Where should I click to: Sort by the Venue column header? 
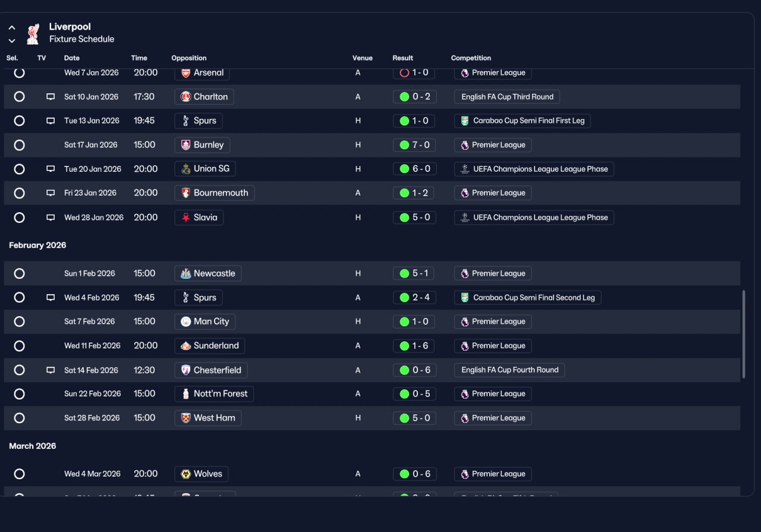point(362,58)
